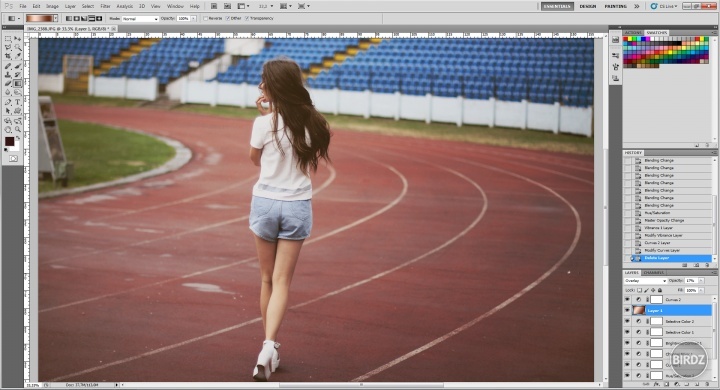The image size is (720, 390).
Task: Toggle lock transparent pixels in Layers panel
Action: [x=639, y=290]
